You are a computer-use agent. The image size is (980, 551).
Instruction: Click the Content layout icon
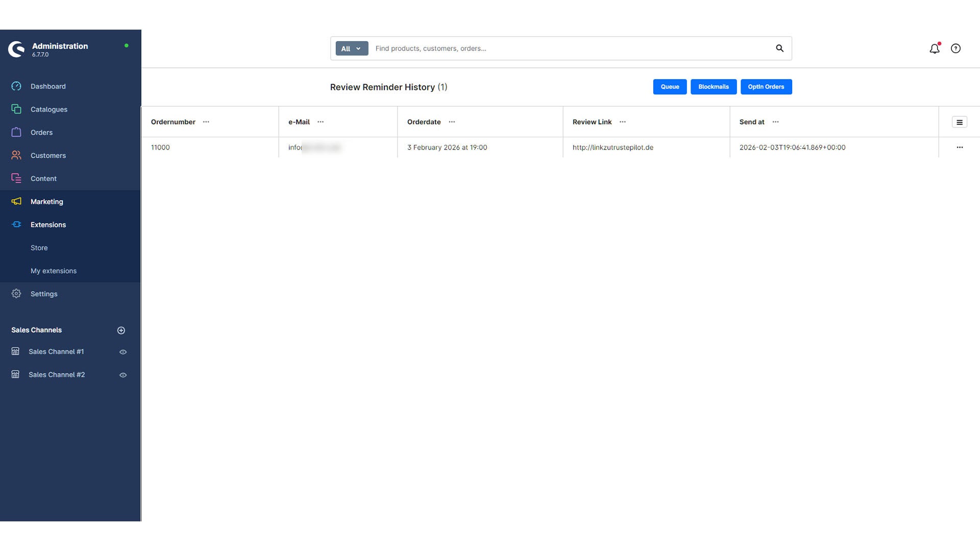(x=16, y=178)
